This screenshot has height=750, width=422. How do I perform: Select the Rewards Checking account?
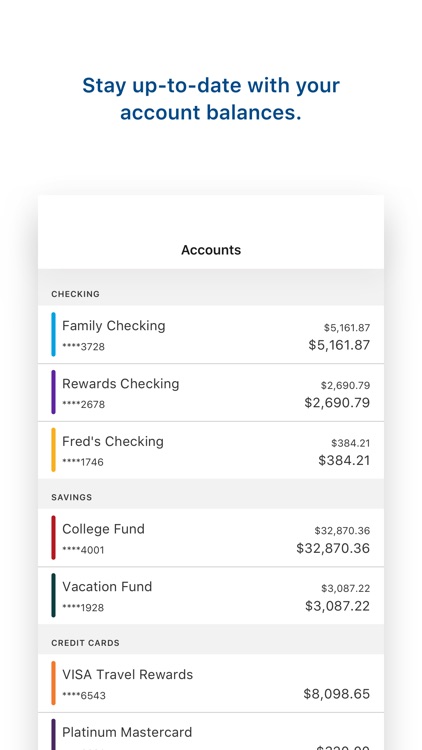tap(211, 393)
